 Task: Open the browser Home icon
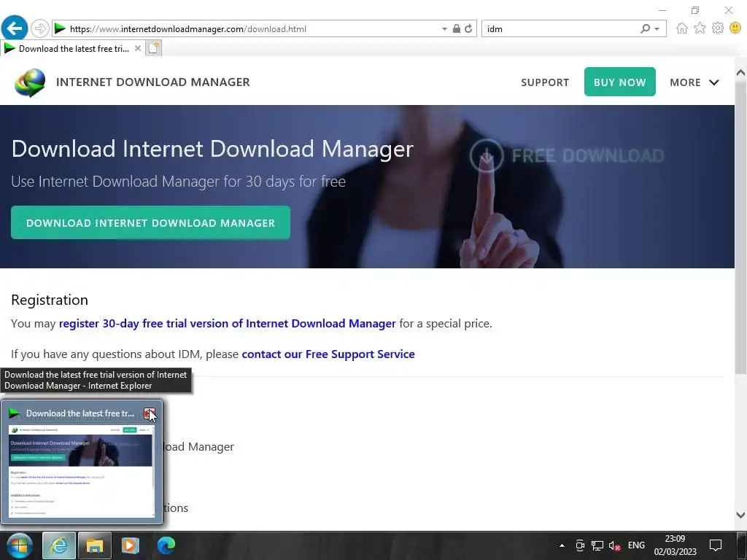pyautogui.click(x=682, y=28)
